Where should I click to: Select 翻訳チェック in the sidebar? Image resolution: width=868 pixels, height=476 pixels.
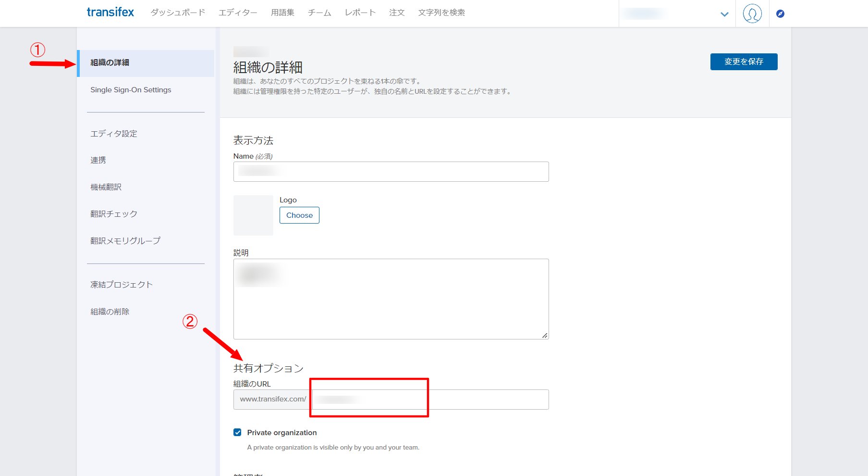(x=114, y=214)
